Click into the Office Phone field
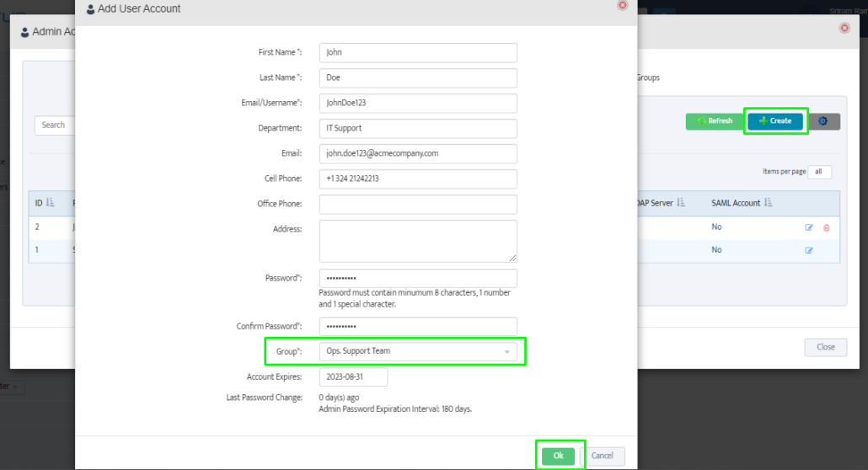 [417, 204]
